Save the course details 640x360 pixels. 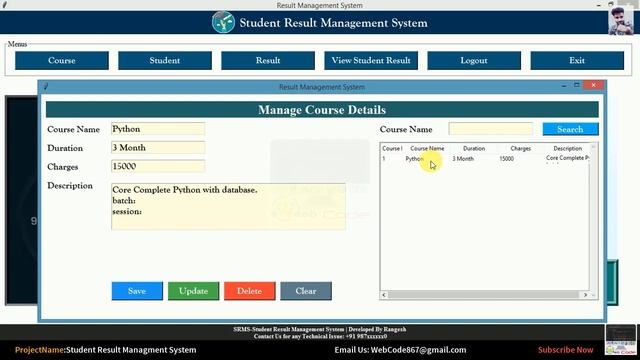click(x=137, y=291)
